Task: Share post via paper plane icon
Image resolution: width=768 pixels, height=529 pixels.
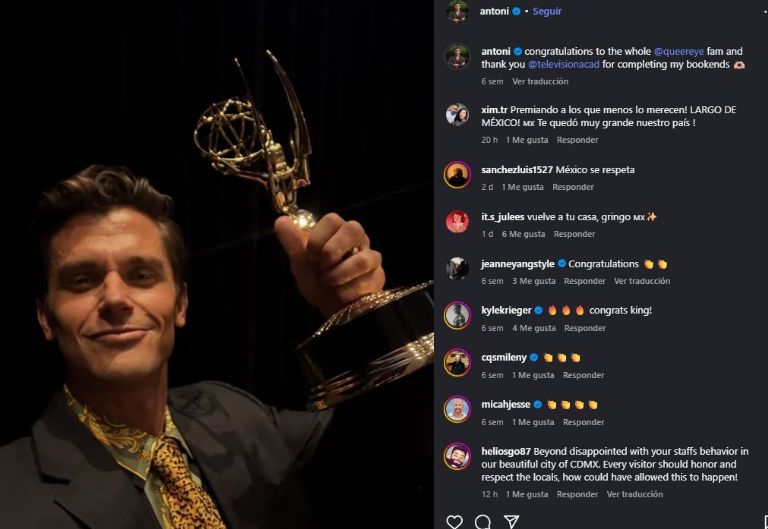Action: click(511, 521)
